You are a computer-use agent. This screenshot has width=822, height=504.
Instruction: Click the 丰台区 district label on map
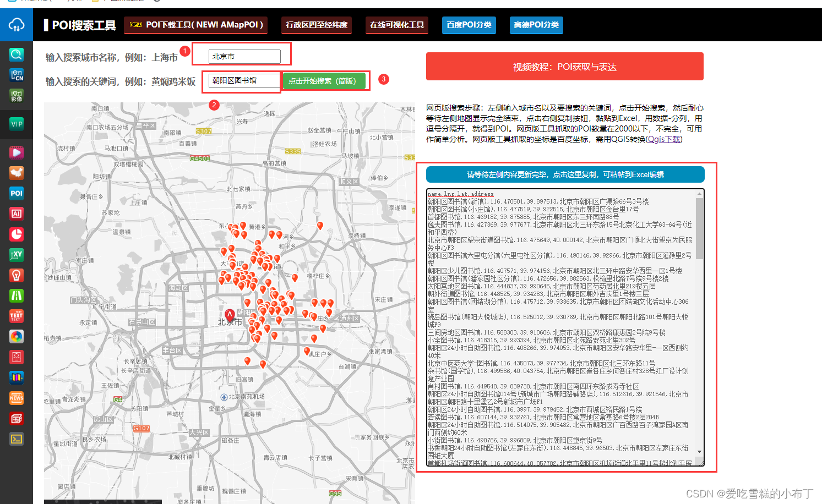172,350
